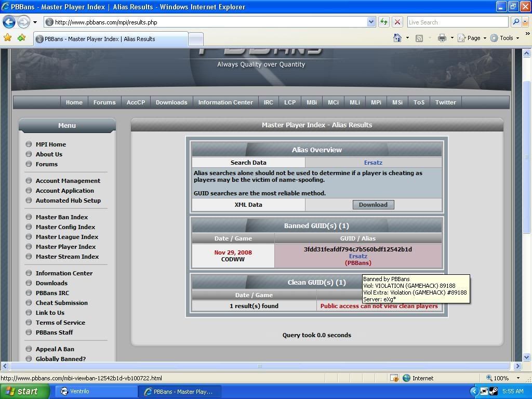Click the Home house icon
This screenshot has width=532, height=399.
point(397,37)
